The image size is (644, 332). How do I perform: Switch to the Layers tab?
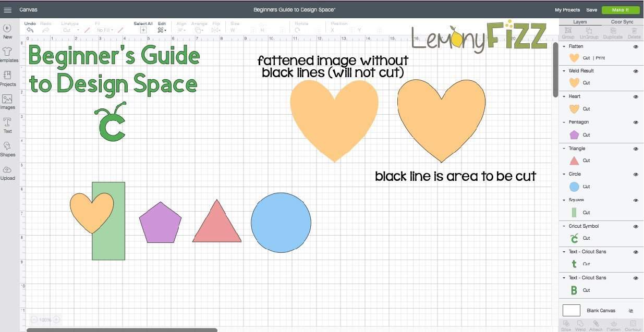580,22
